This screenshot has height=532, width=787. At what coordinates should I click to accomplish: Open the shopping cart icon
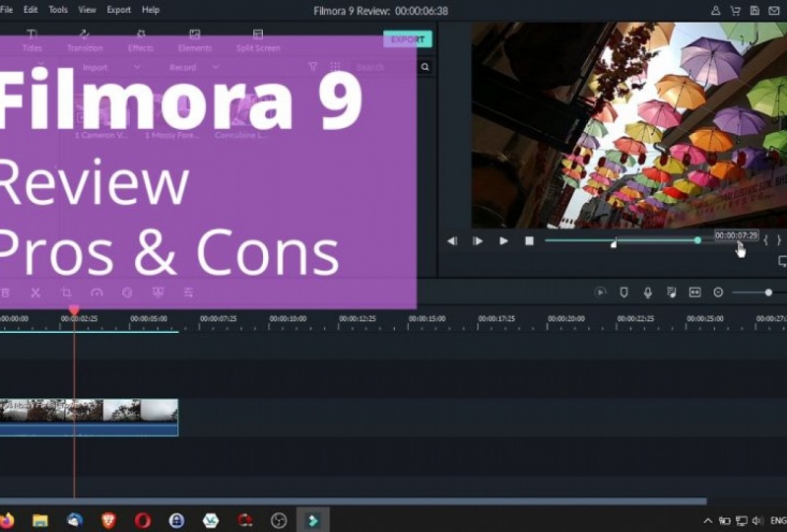pyautogui.click(x=736, y=11)
